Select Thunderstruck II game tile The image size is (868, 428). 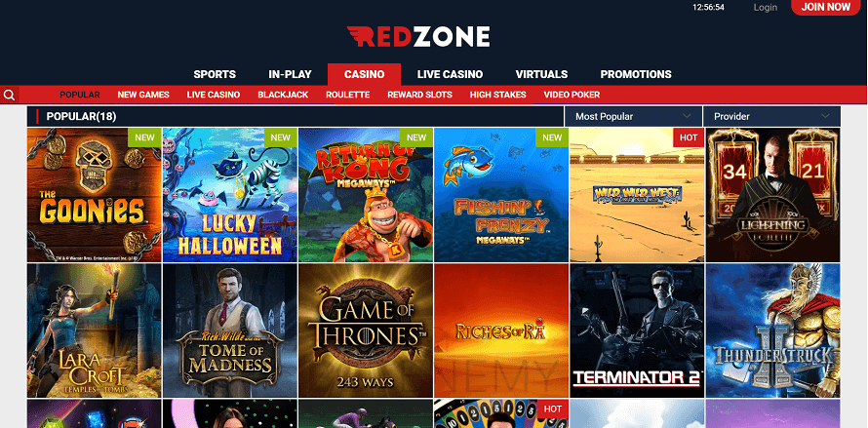coord(772,331)
